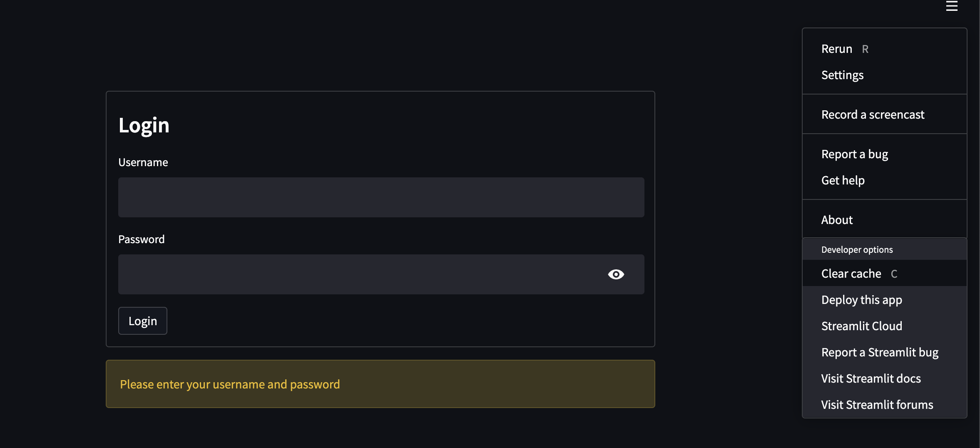This screenshot has height=448, width=980.
Task: Reveal the typed password using the eye toggle
Action: click(617, 274)
